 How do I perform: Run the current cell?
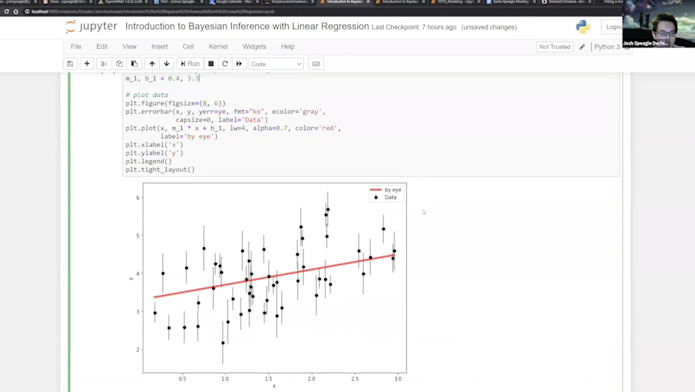point(190,64)
